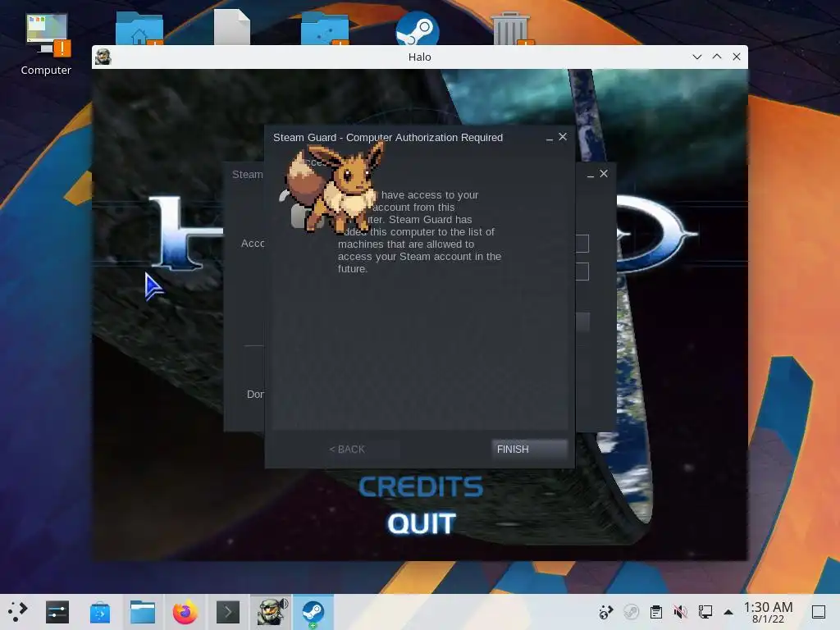Click Show Desktop button at panel edge

819,612
